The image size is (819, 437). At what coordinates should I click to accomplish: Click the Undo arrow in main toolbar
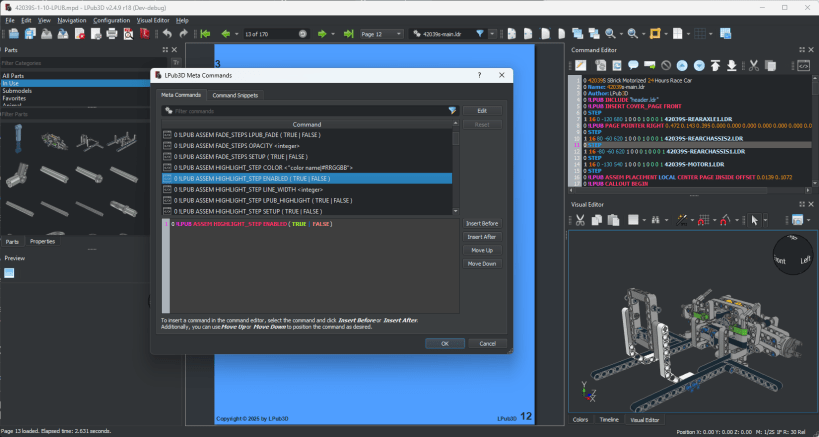pyautogui.click(x=166, y=33)
